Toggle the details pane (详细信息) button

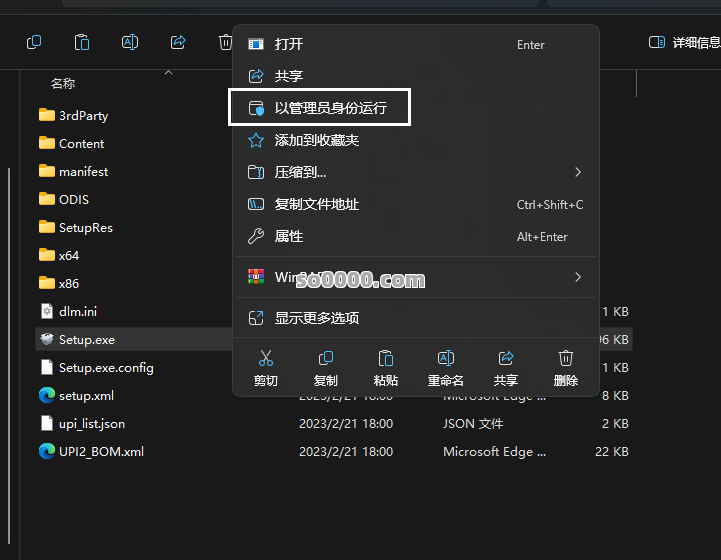tap(684, 42)
